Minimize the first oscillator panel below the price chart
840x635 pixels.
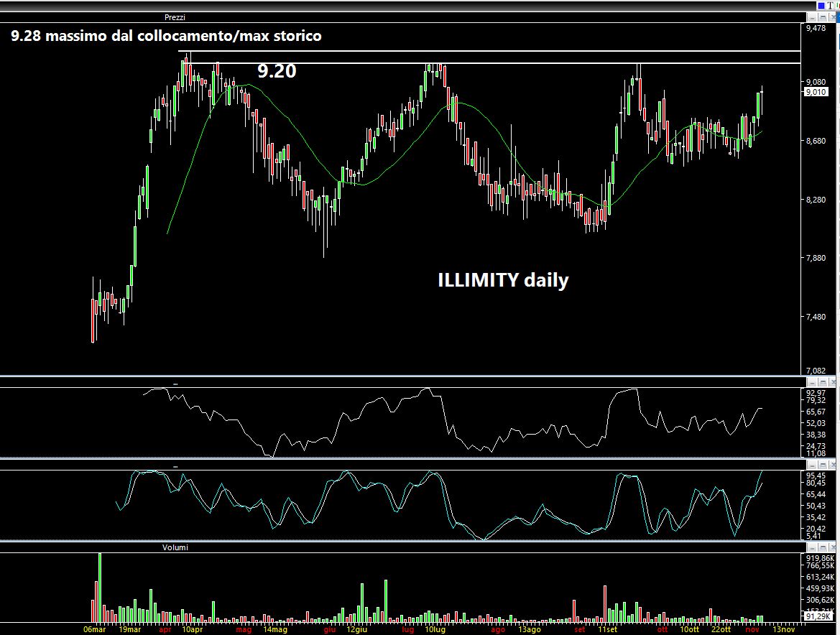(813, 382)
